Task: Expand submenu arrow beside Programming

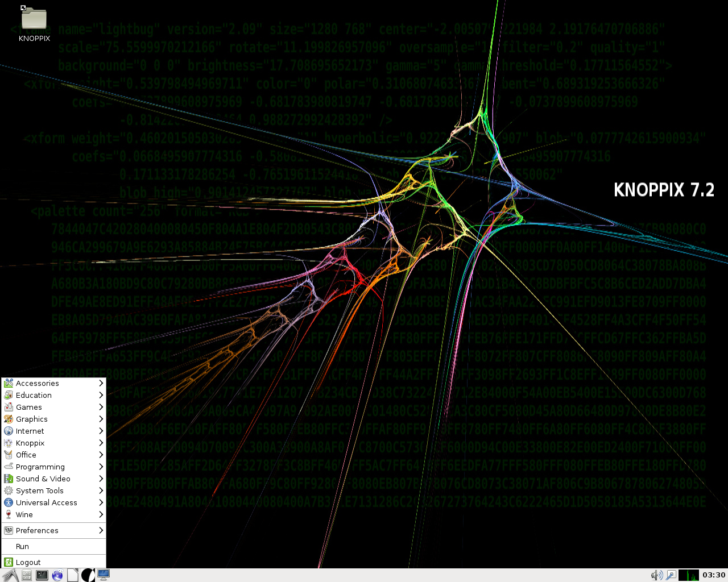Action: [101, 467]
